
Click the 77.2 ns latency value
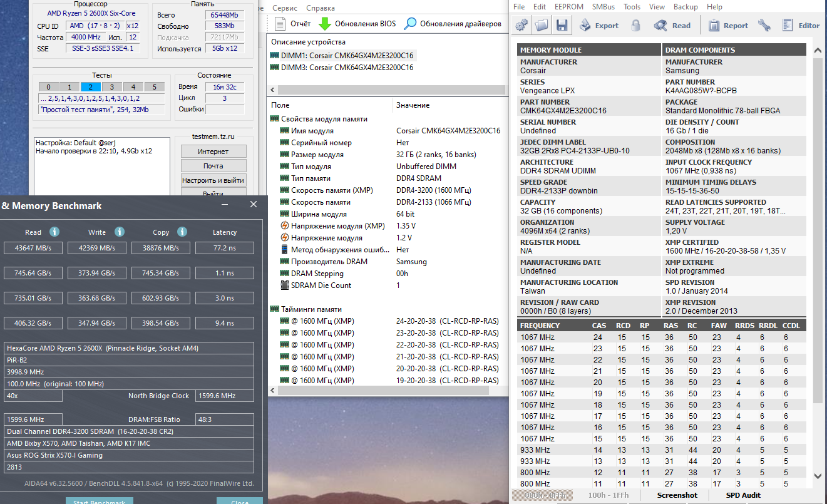pyautogui.click(x=225, y=248)
